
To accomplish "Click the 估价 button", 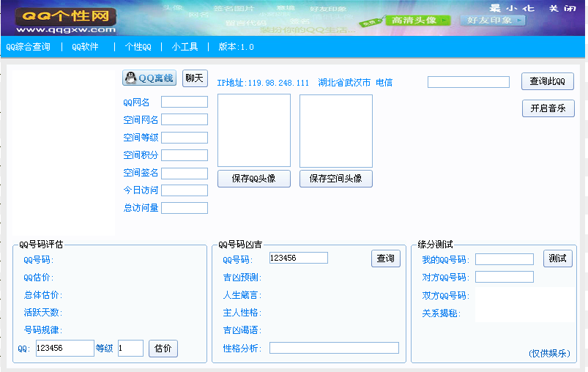I will 163,349.
